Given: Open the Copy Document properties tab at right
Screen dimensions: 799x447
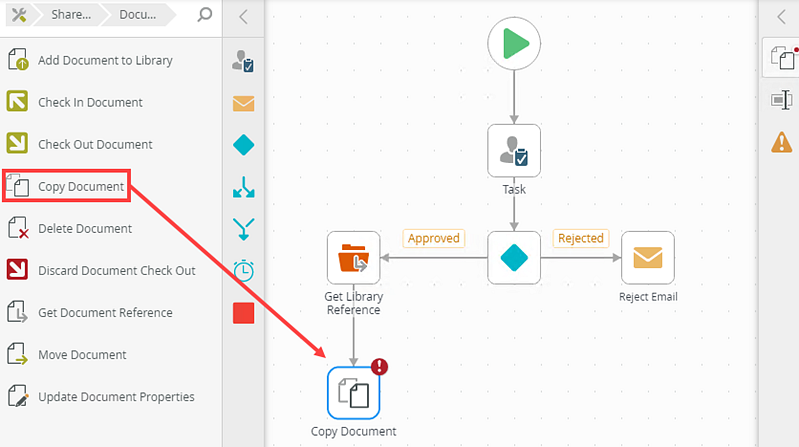Looking at the screenshot, I should click(x=782, y=58).
